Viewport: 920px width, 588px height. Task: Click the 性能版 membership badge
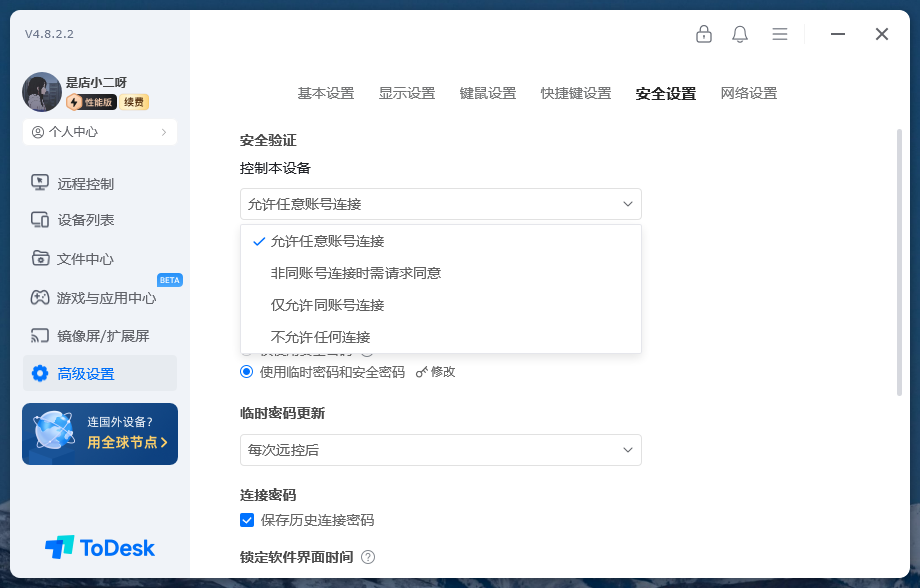[x=91, y=102]
